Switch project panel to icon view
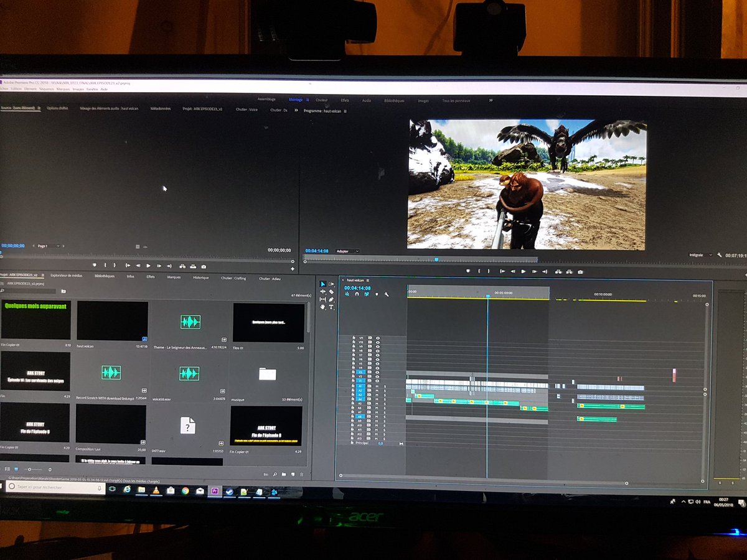Image resolution: width=747 pixels, height=560 pixels. (x=16, y=469)
